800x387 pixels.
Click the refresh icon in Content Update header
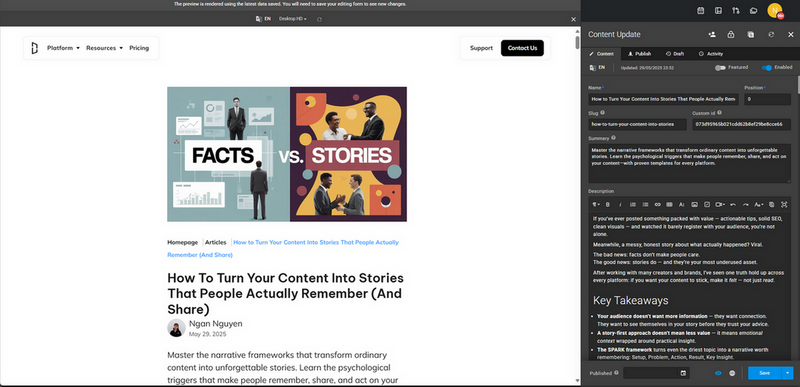pyautogui.click(x=771, y=35)
